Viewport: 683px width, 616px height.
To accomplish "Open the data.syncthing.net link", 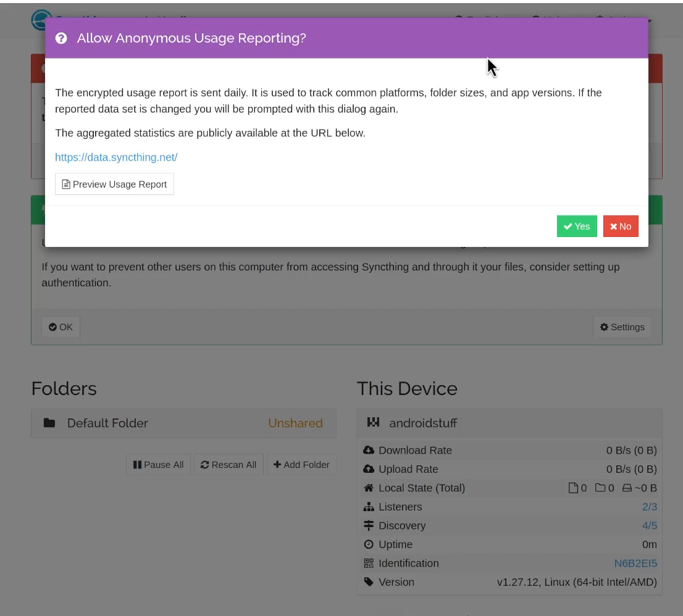I will [x=116, y=157].
